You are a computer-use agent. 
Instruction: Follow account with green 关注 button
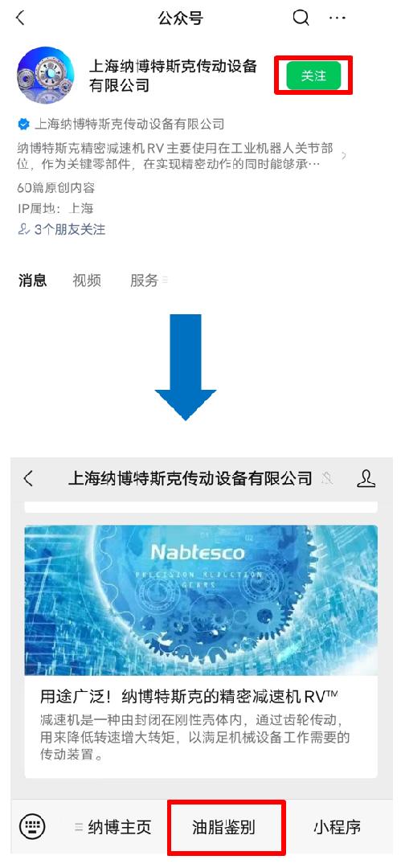pyautogui.click(x=313, y=76)
